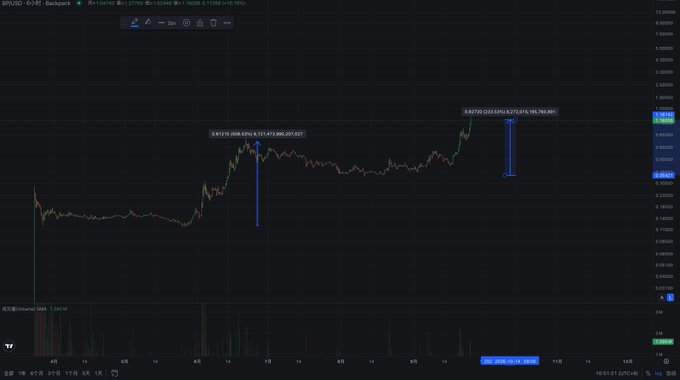This screenshot has height=380, width=680.
Task: Select the 5天 time range
Action: tap(86, 373)
